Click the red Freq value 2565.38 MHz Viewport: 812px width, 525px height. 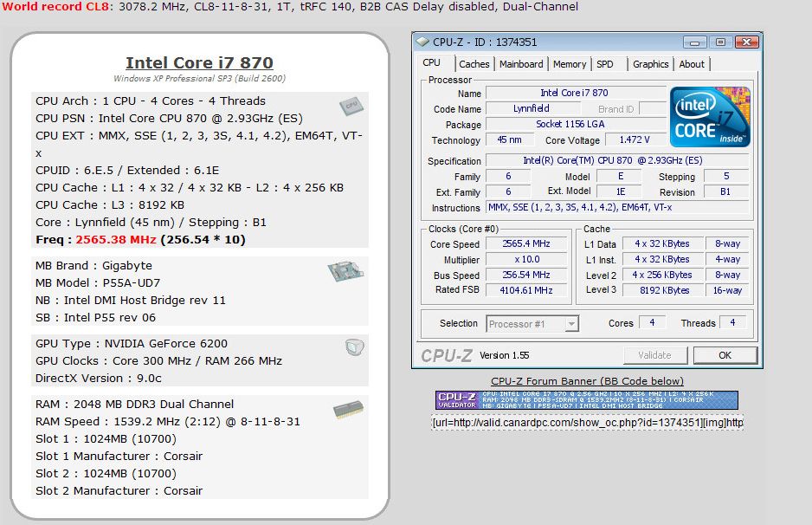[116, 239]
